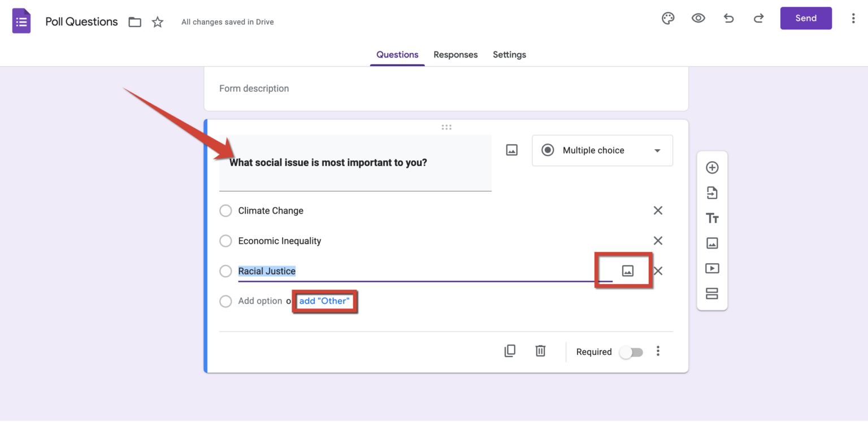Select the Climate Change radio button

tap(225, 210)
